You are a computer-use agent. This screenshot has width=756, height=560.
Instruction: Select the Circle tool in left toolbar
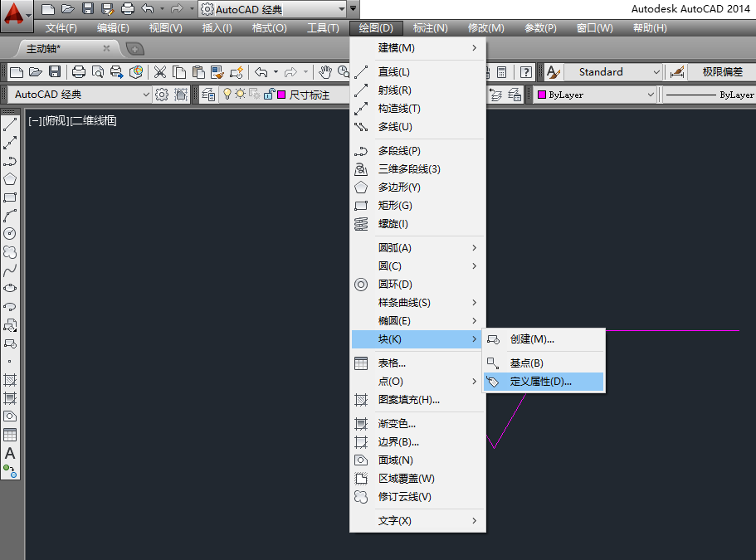10,234
